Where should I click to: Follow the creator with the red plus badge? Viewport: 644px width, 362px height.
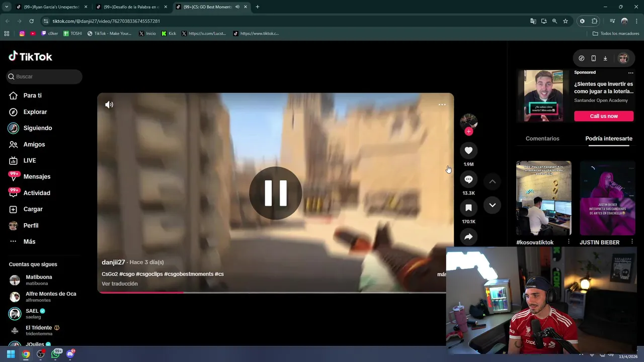pos(468,131)
